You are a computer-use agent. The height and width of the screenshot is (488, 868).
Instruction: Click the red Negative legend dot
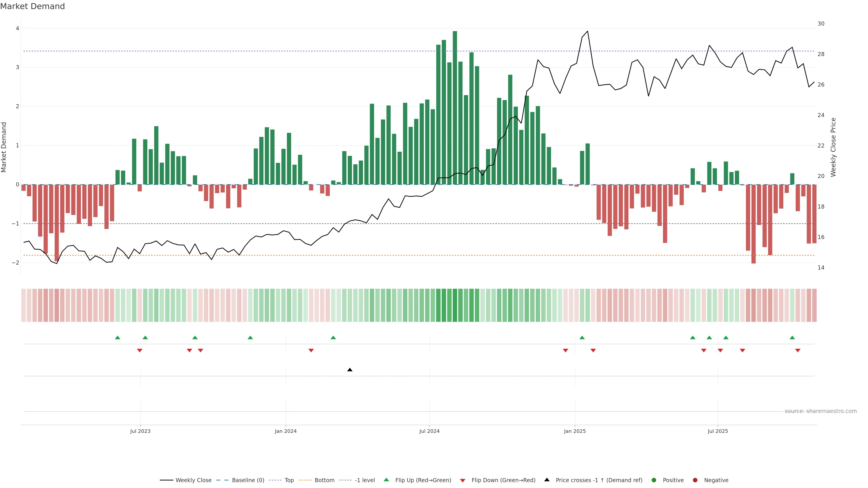(x=695, y=480)
